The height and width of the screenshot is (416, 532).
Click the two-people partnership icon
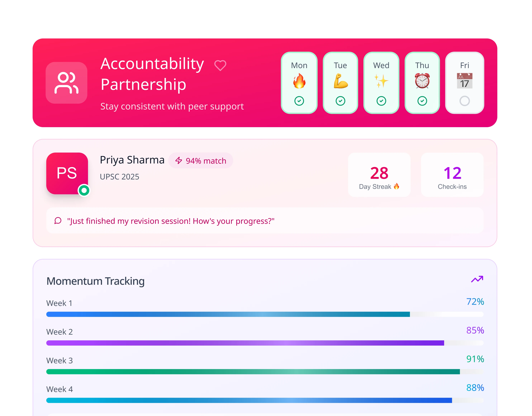tap(66, 83)
